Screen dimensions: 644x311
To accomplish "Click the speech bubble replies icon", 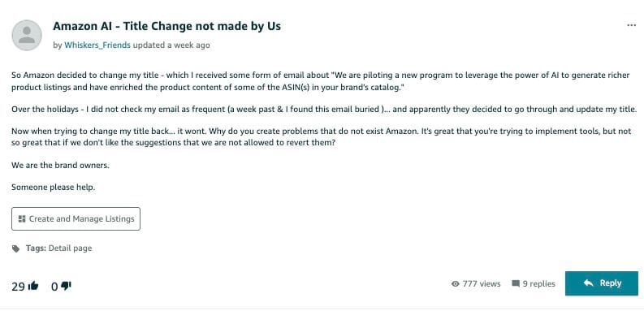I will pos(516,283).
